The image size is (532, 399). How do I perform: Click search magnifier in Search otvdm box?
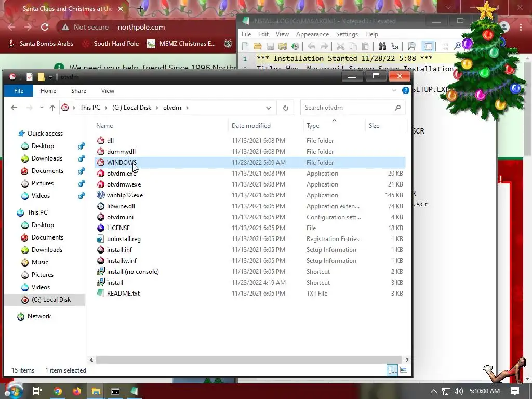click(x=397, y=108)
